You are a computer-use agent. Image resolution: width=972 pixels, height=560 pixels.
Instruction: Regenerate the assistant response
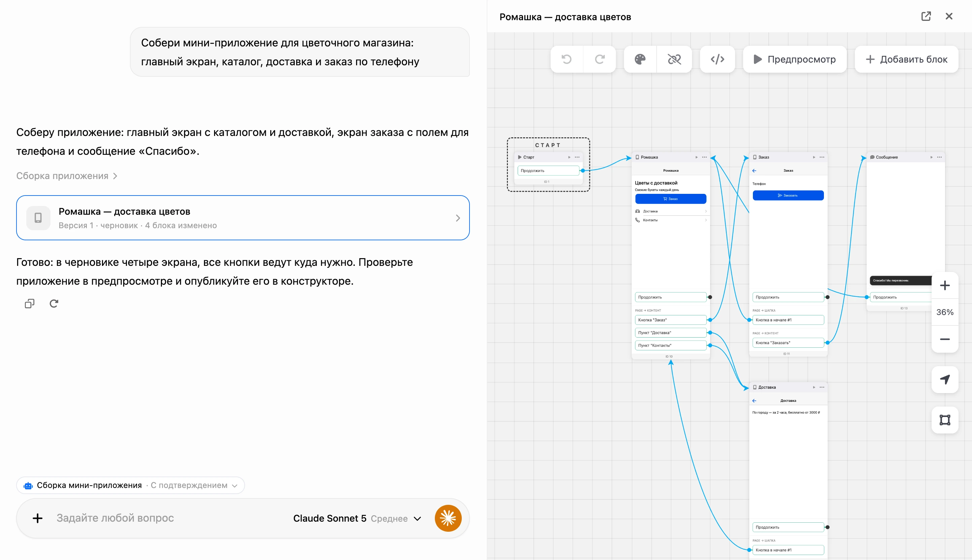click(x=54, y=304)
